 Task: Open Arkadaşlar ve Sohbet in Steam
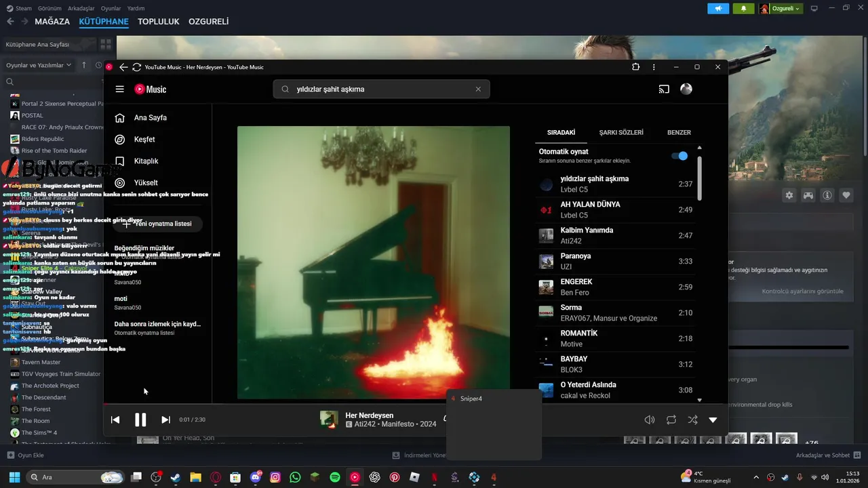[828, 455]
